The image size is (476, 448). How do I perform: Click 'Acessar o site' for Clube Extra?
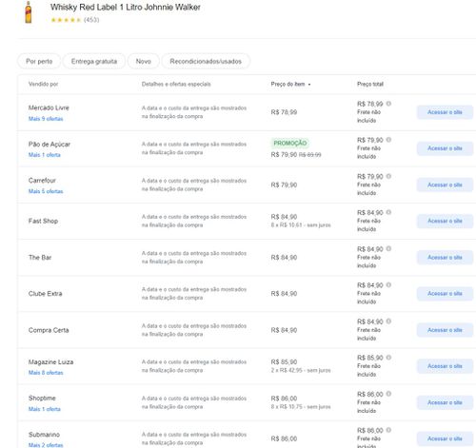(445, 294)
